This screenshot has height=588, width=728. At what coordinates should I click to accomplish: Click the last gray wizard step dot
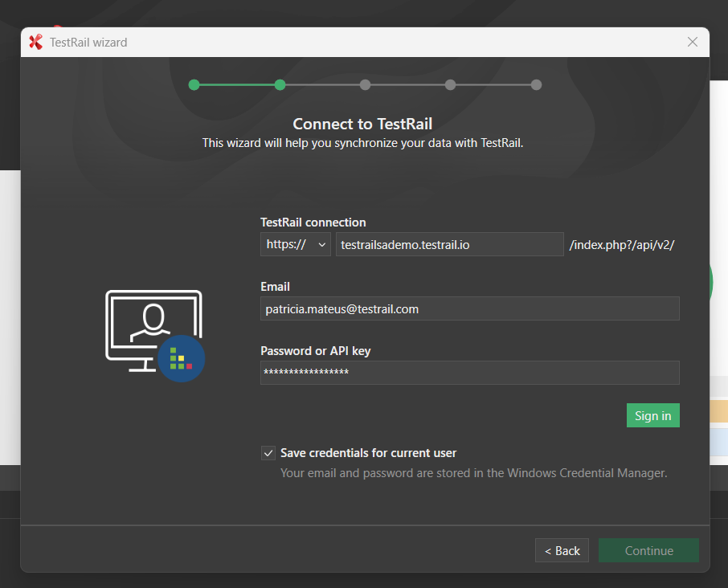tap(536, 84)
